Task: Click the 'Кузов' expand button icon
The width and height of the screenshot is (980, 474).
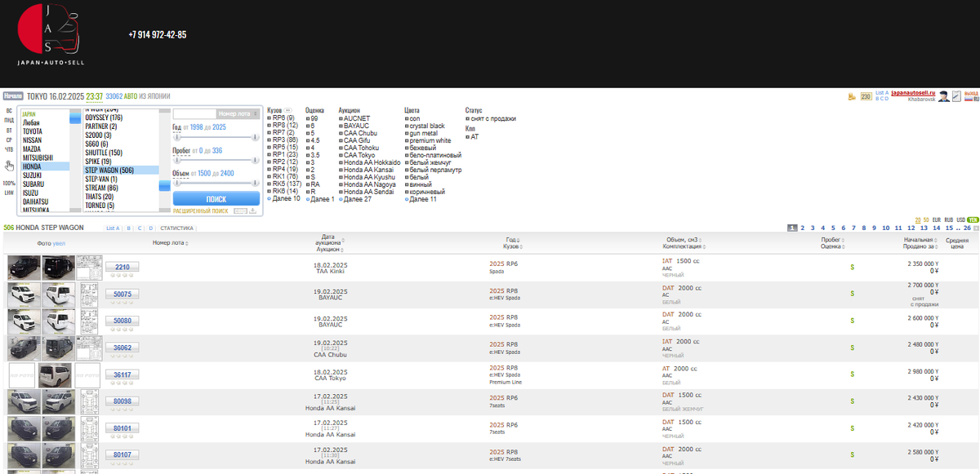Action: (288, 110)
